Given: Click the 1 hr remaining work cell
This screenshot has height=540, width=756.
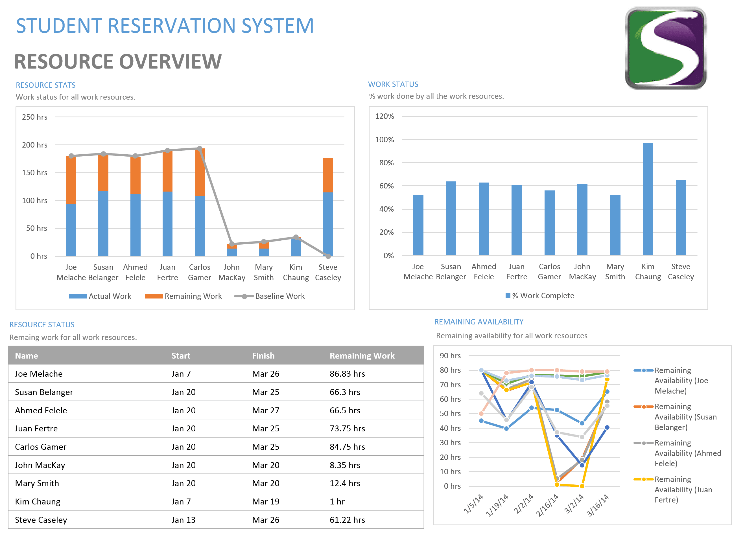Looking at the screenshot, I should tap(337, 501).
